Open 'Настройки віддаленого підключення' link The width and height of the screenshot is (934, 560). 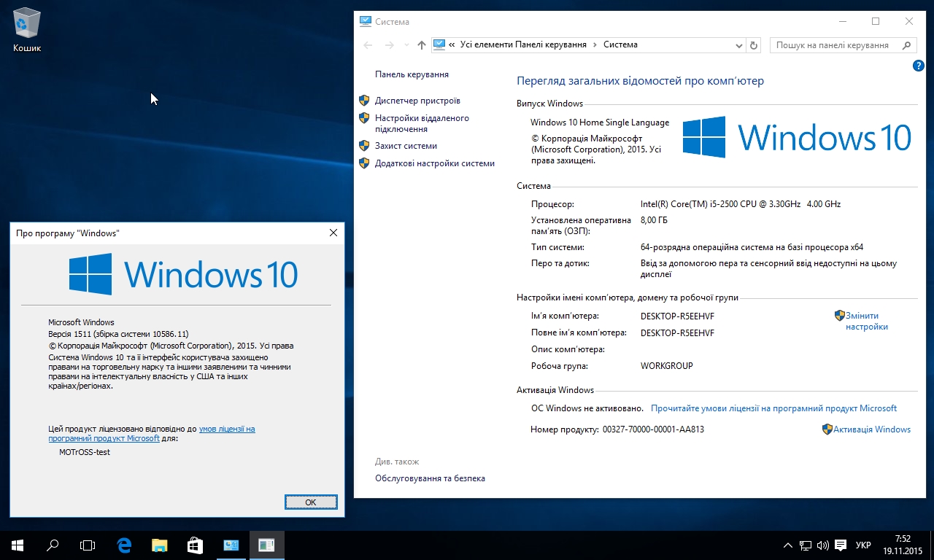coord(422,123)
